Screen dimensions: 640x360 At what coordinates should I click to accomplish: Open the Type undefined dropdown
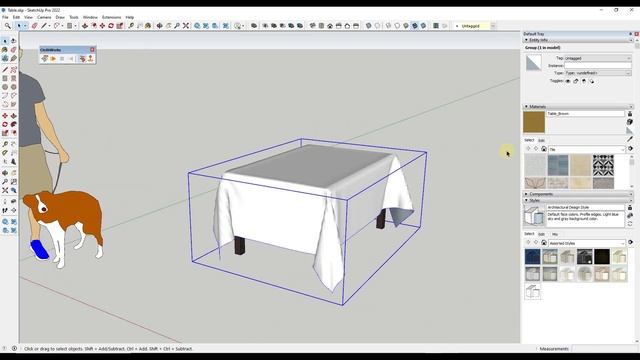(598, 73)
